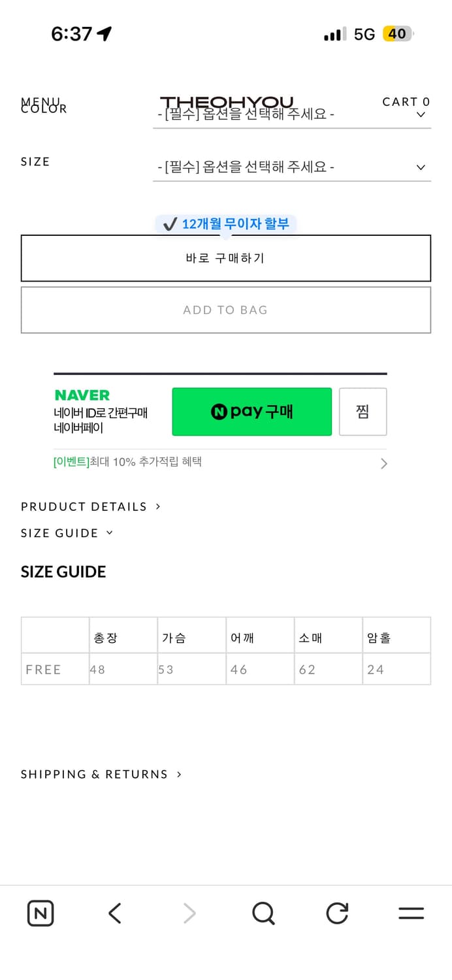Reload the page with the refresh icon
452x980 pixels.
[x=337, y=913]
